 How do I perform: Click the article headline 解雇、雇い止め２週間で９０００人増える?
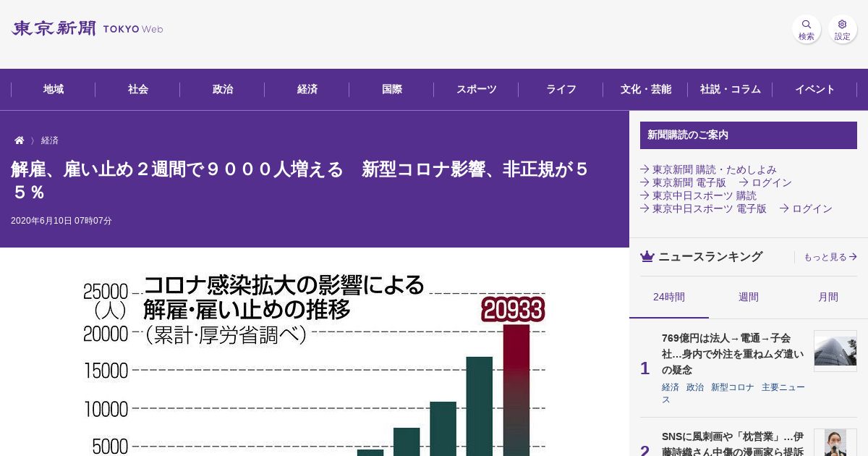point(299,181)
